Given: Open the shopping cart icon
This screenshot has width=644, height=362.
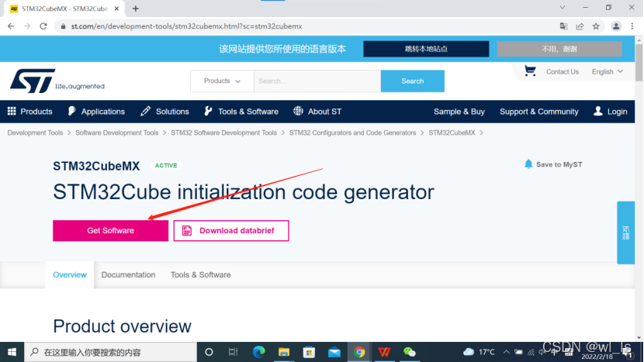Looking at the screenshot, I should (530, 71).
